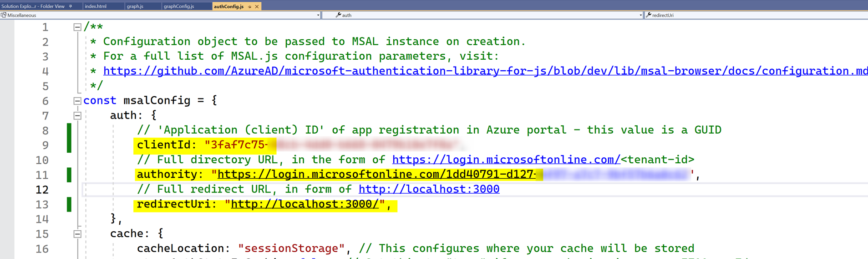Click the Miscellaneous project icon

(x=4, y=15)
